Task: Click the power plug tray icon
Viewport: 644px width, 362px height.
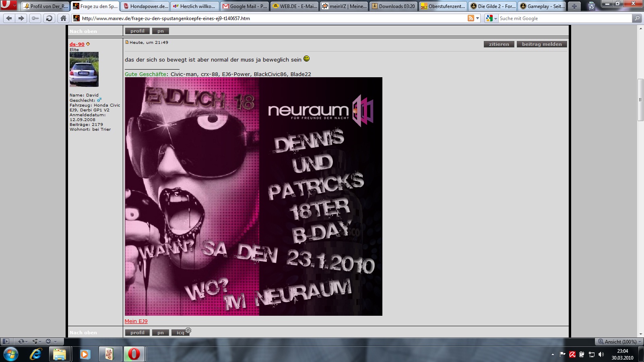Action: (582, 354)
